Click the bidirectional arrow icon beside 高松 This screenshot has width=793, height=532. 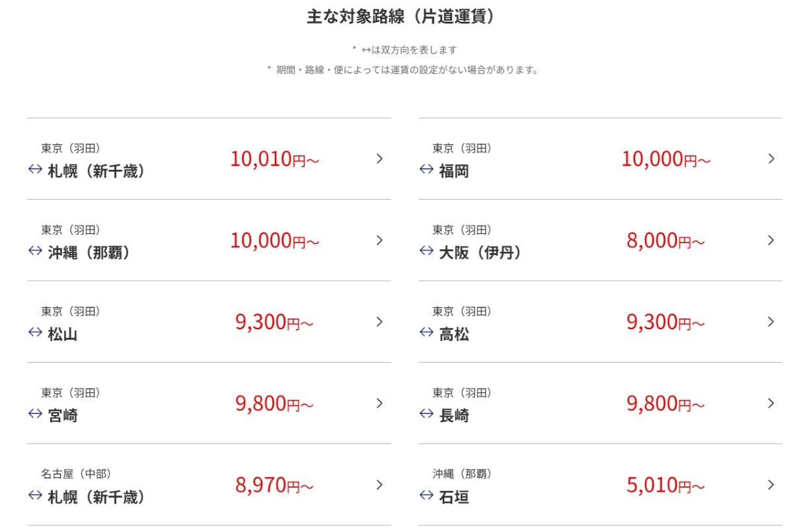[x=426, y=332]
